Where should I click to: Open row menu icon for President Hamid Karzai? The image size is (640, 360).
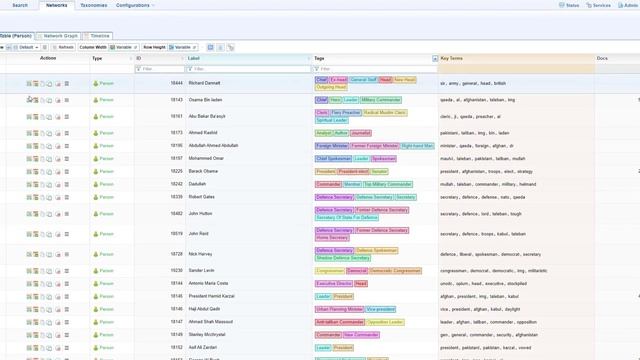click(67, 296)
